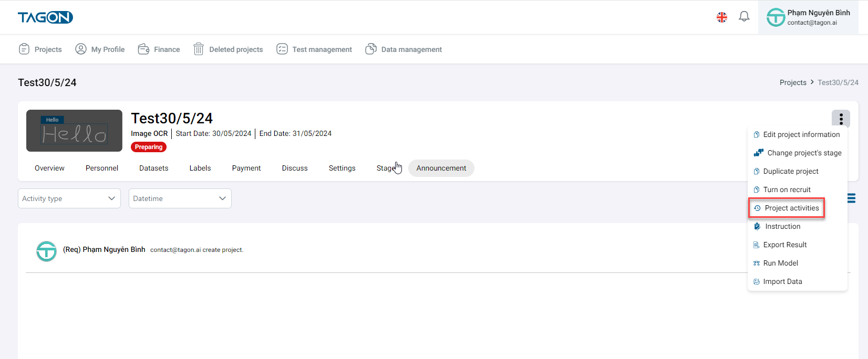Click the list view icon at right edge
Viewport: 868px width, 359px height.
851,198
